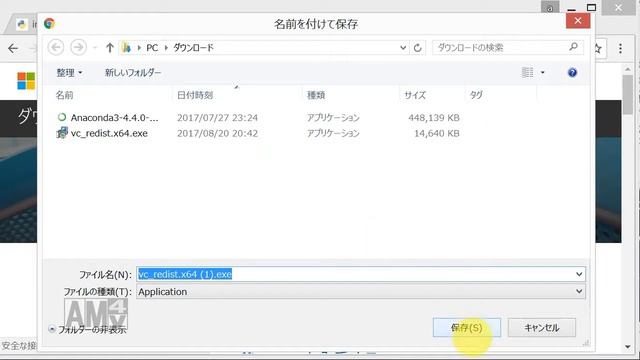Click size 448,139 KB
This screenshot has width=640, height=360.
pos(434,118)
